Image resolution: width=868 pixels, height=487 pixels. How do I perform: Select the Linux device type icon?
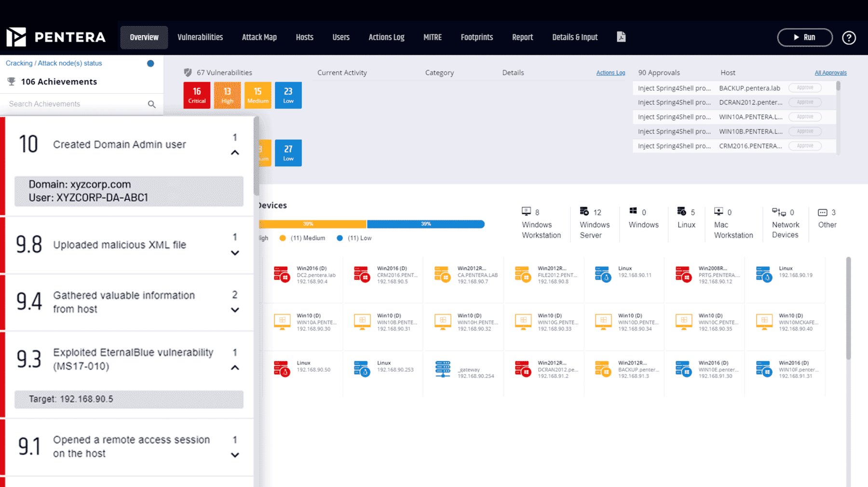pyautogui.click(x=681, y=211)
